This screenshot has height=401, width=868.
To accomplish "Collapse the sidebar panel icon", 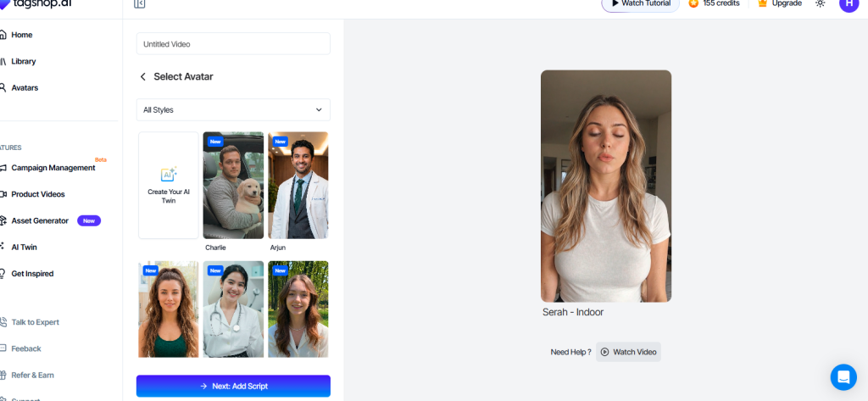I will [x=140, y=4].
